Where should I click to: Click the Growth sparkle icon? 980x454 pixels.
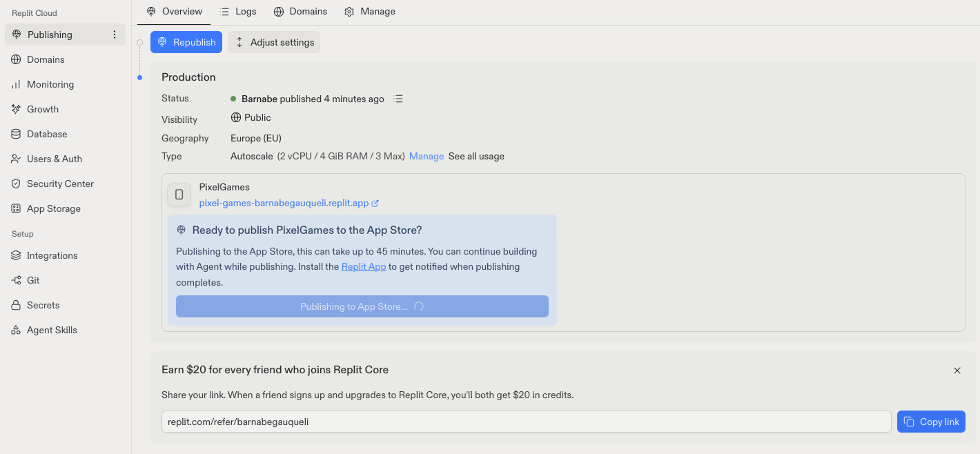[x=16, y=109]
